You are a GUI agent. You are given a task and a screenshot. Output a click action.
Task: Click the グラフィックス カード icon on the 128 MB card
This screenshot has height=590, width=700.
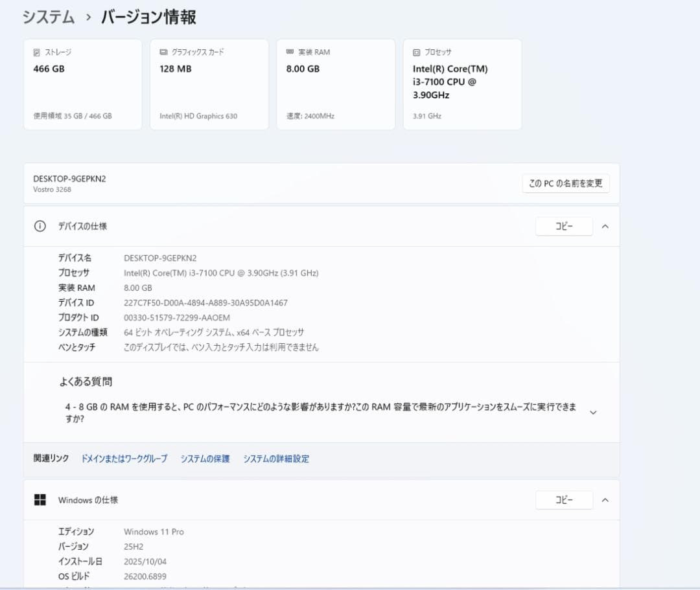click(x=162, y=52)
